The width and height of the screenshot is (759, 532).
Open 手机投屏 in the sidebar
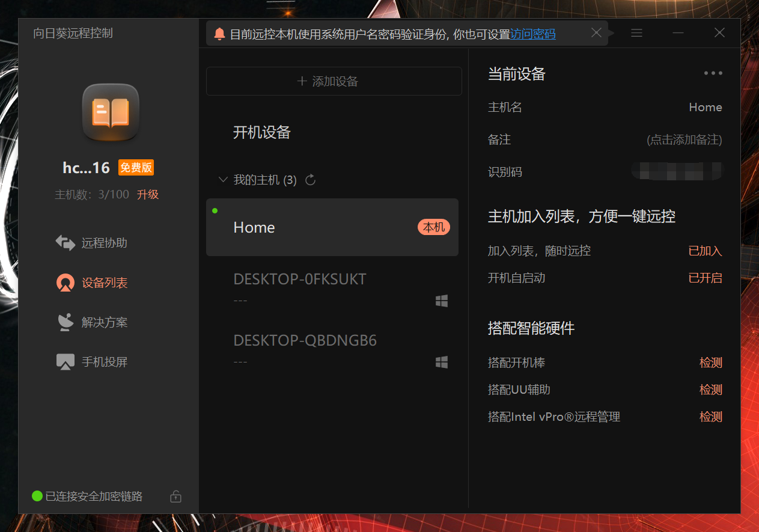coord(105,362)
